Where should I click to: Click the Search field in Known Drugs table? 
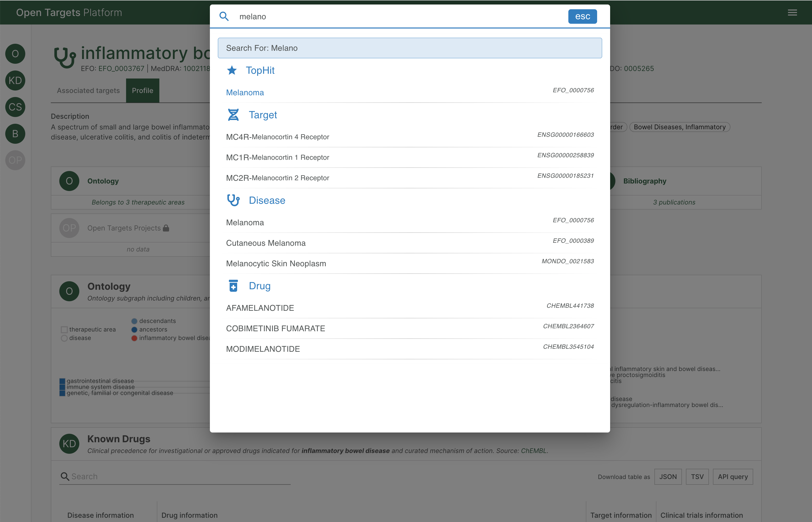[x=136, y=476]
